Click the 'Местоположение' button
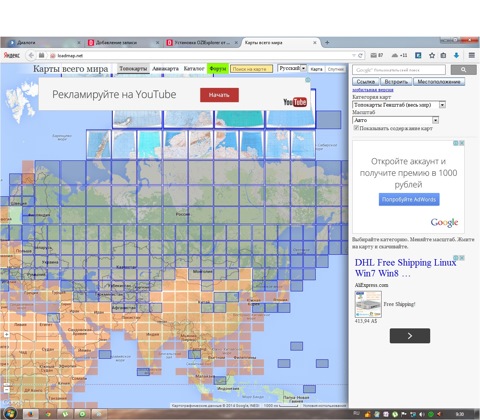Image resolution: width=480 pixels, height=420 pixels. 439,82
